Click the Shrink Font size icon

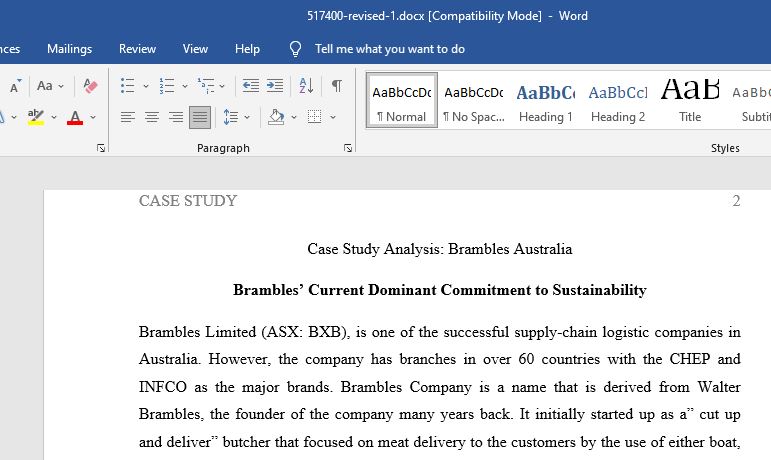tap(15, 86)
